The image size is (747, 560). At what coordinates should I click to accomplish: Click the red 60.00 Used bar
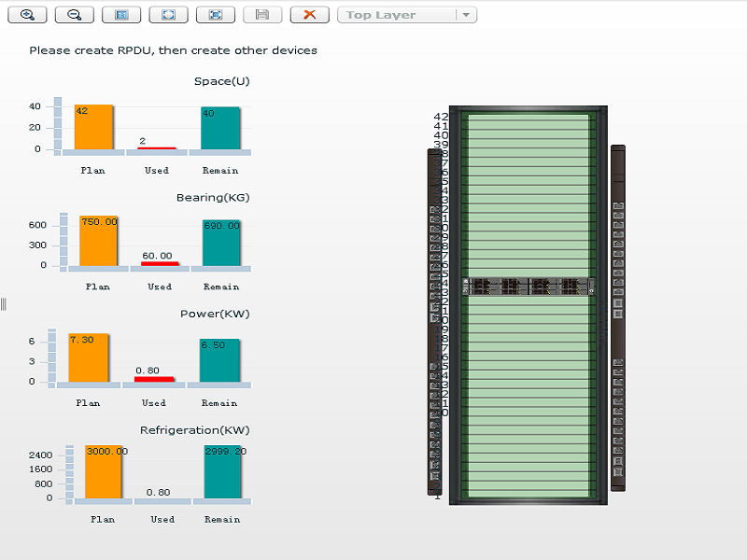pos(160,263)
